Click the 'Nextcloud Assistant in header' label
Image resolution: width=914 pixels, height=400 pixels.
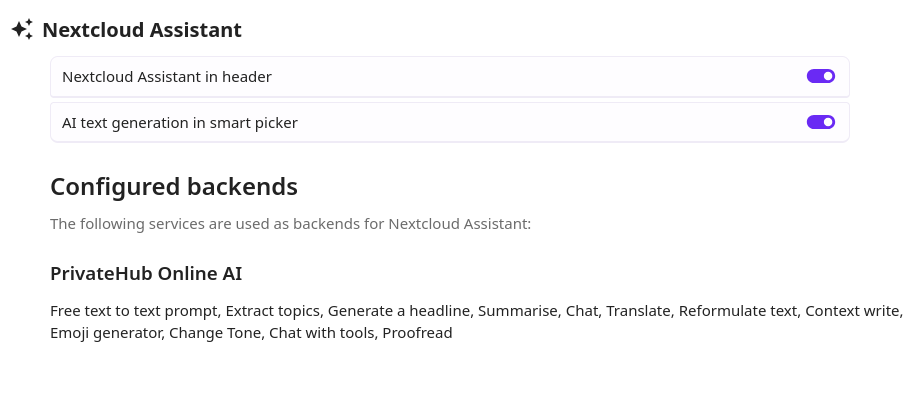click(167, 77)
